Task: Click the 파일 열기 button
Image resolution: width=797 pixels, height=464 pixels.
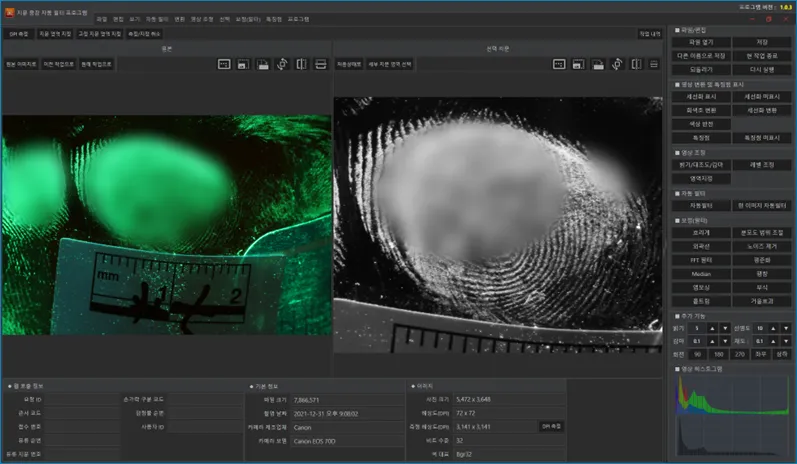Action: 701,42
